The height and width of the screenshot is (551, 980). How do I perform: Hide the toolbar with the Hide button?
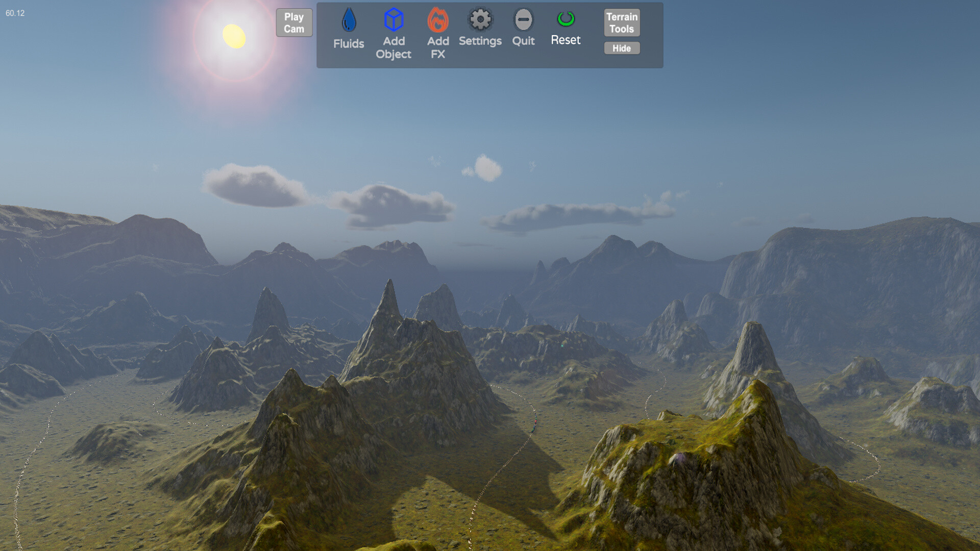[621, 48]
